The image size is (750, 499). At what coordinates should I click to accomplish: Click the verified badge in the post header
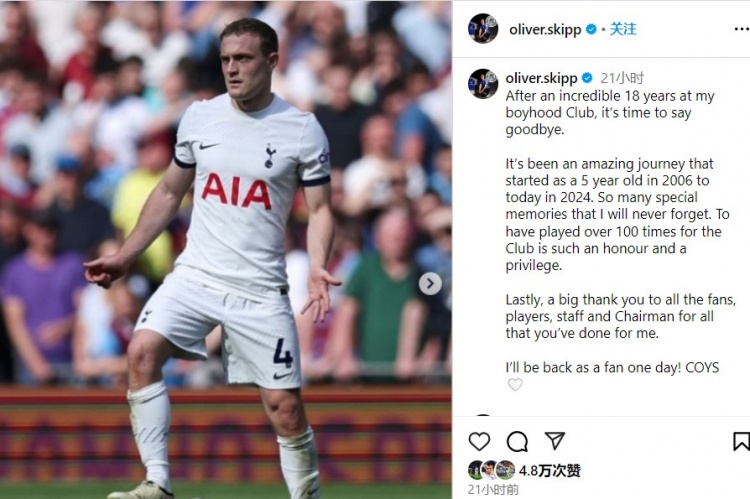coord(591,29)
